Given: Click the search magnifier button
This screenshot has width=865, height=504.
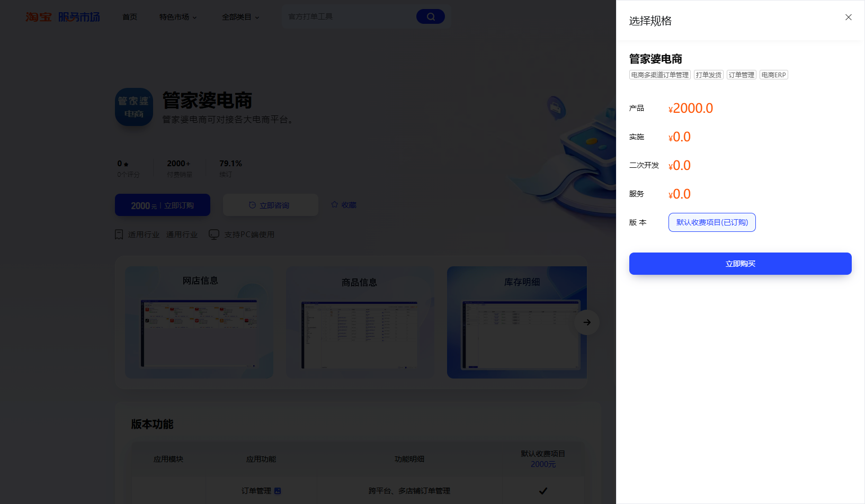Looking at the screenshot, I should [x=431, y=17].
